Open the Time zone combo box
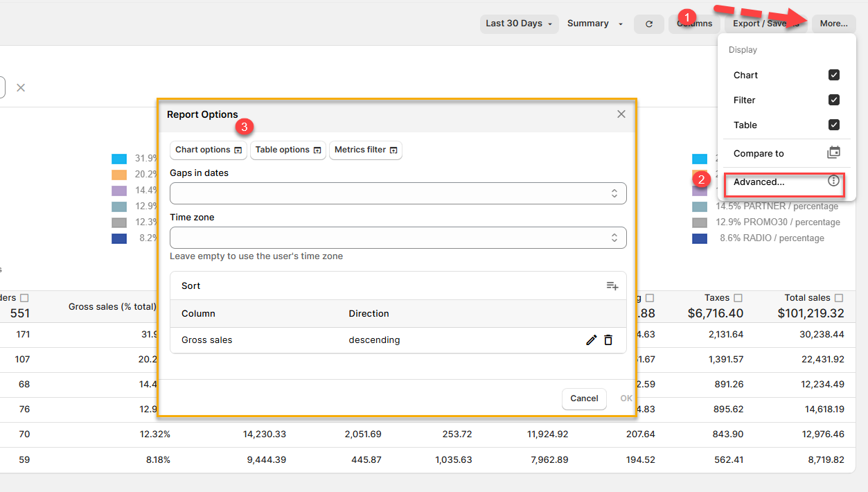The height and width of the screenshot is (492, 868). point(398,238)
